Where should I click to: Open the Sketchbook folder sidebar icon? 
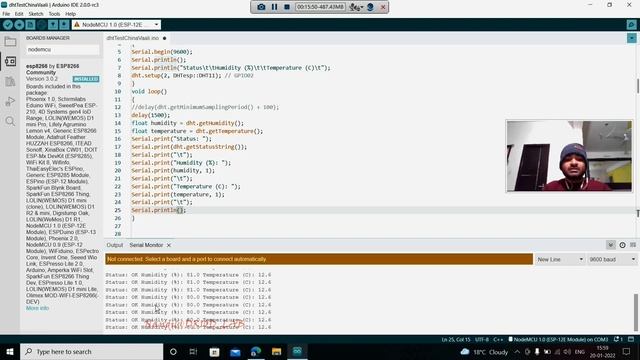10,41
